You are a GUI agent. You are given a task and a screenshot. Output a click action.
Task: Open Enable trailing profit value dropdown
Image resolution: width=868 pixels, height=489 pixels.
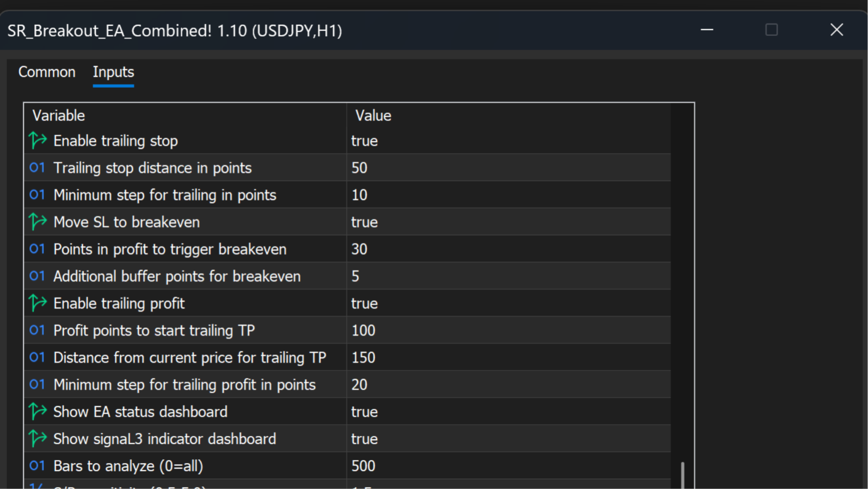click(x=365, y=303)
